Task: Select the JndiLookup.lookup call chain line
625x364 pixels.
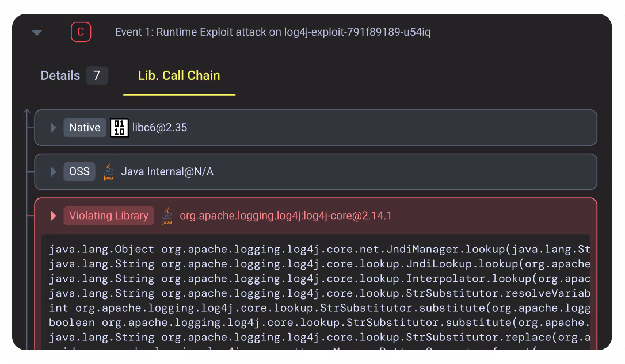Action: pyautogui.click(x=319, y=264)
